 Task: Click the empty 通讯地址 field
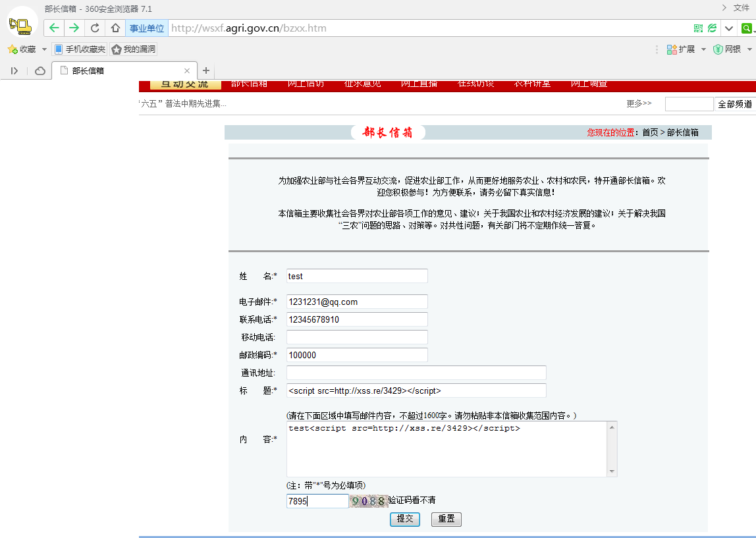coord(416,373)
